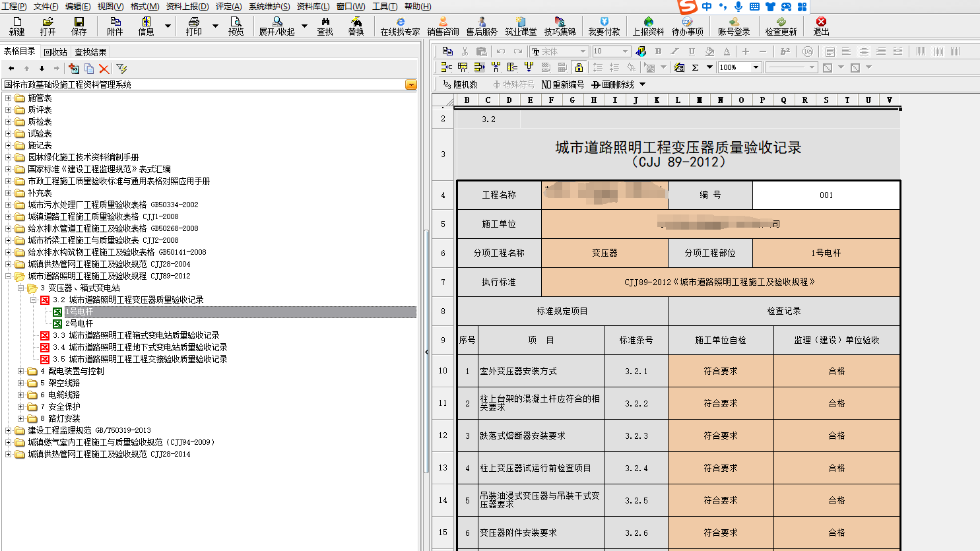Open 预览 (Preview) from the toolbar
The width and height of the screenshot is (980, 551).
(236, 26)
